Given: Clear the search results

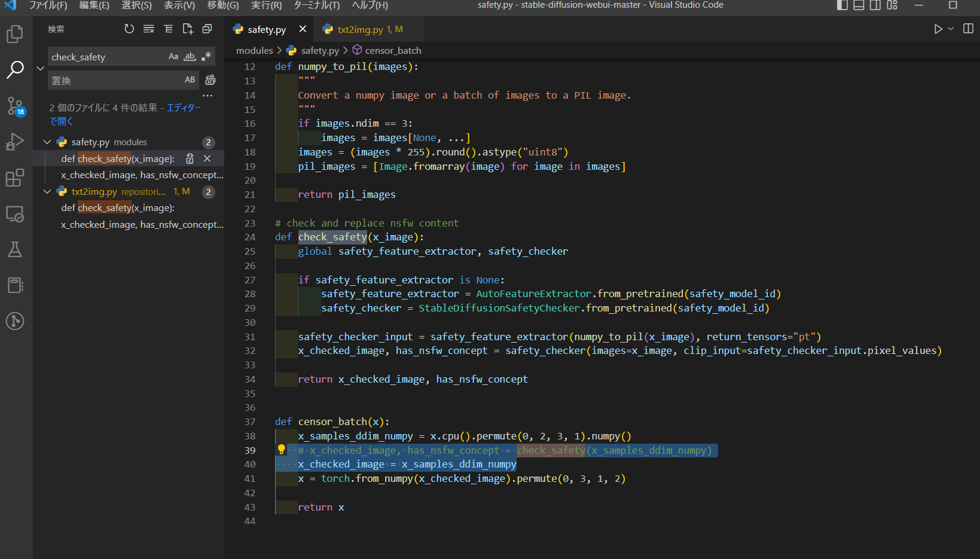Looking at the screenshot, I should pyautogui.click(x=149, y=29).
